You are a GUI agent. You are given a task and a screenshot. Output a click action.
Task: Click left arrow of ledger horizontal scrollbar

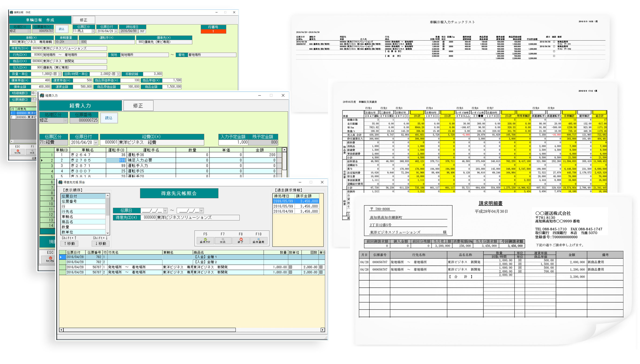[x=61, y=330]
